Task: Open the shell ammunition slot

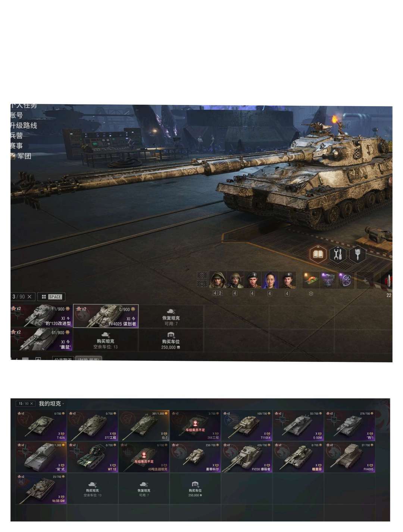Action: click(388, 281)
